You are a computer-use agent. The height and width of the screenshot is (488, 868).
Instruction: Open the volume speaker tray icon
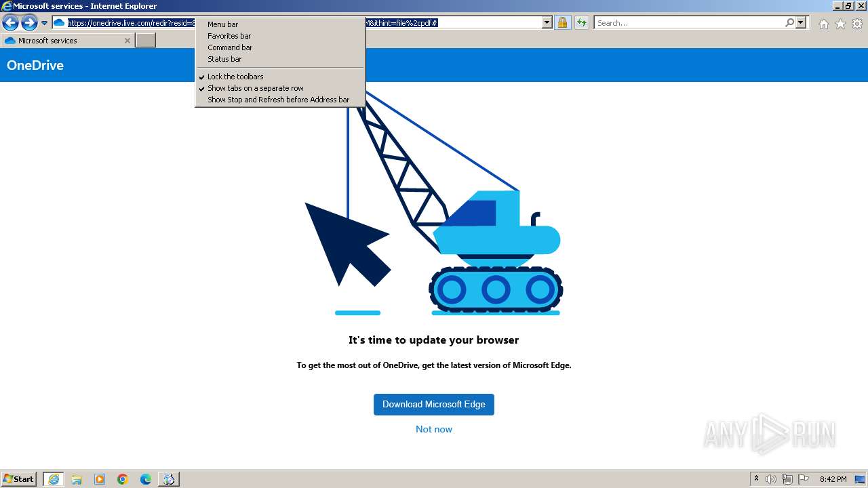pyautogui.click(x=771, y=479)
